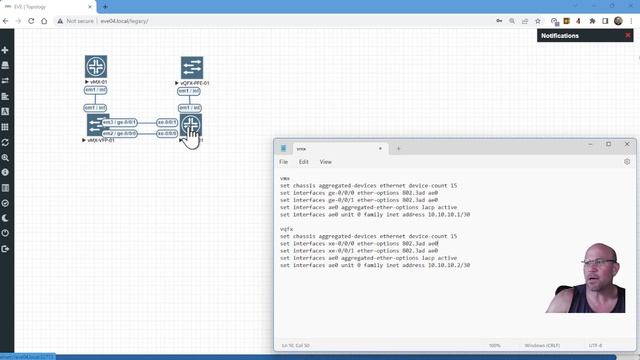Open the Chrome three-dot menu
The height and width of the screenshot is (360, 640).
(631, 21)
